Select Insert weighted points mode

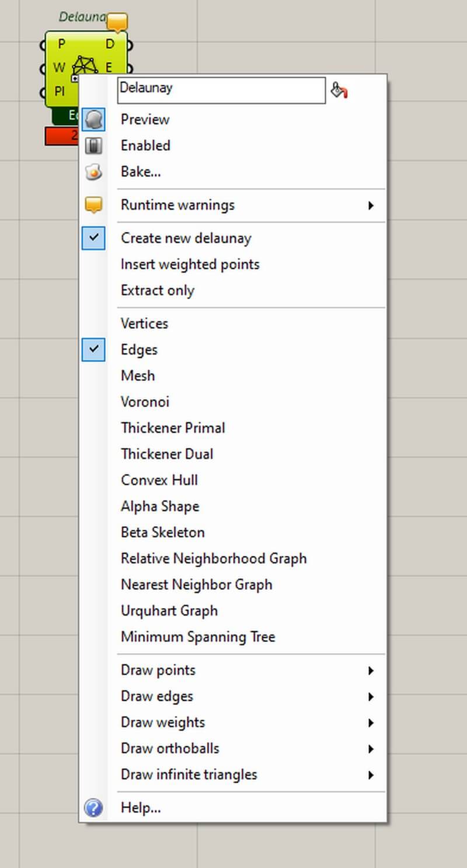190,265
